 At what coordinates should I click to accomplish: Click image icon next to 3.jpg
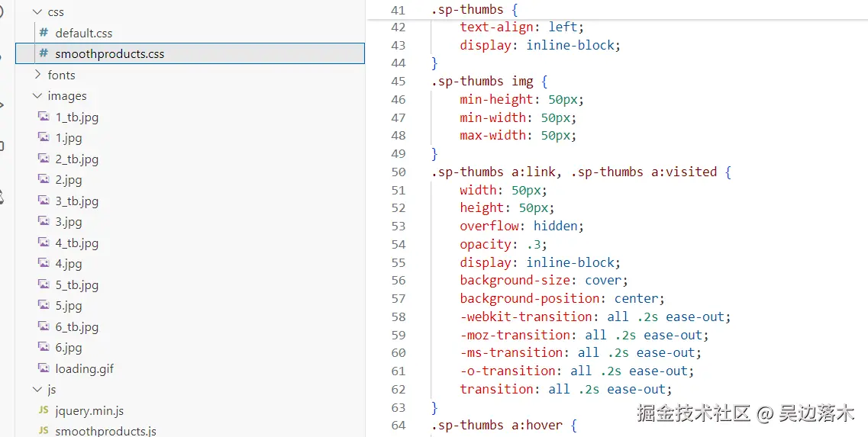(x=44, y=221)
